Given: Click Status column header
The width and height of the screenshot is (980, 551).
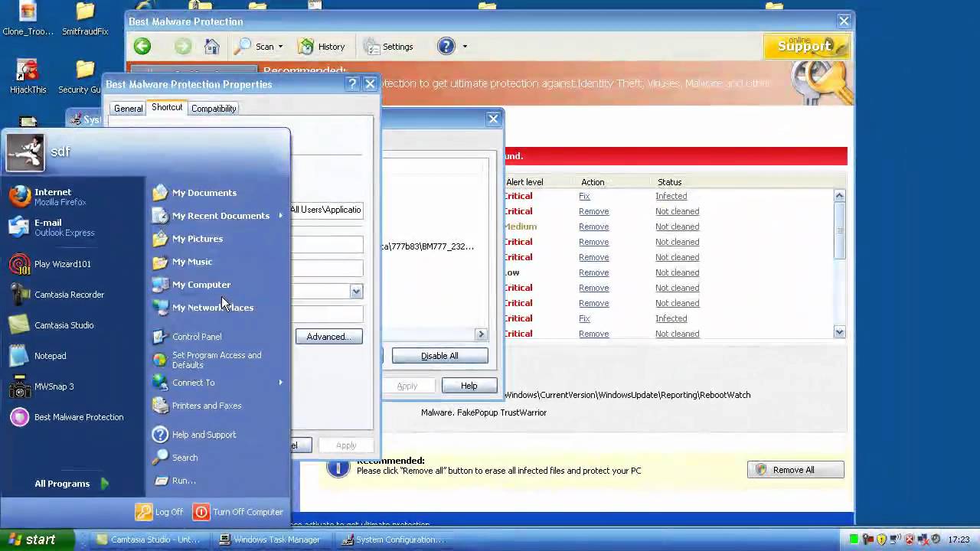Looking at the screenshot, I should (x=669, y=182).
